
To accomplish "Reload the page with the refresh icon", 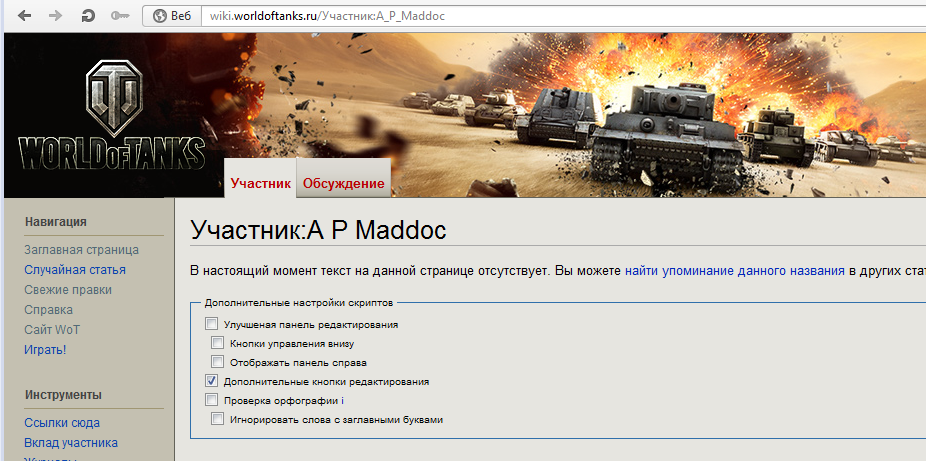I will pos(88,16).
